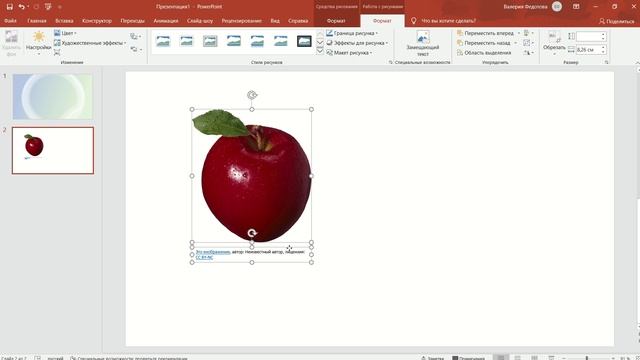The width and height of the screenshot is (640, 360).
Task: Click the zoom slider in status bar
Action: [x=587, y=358]
